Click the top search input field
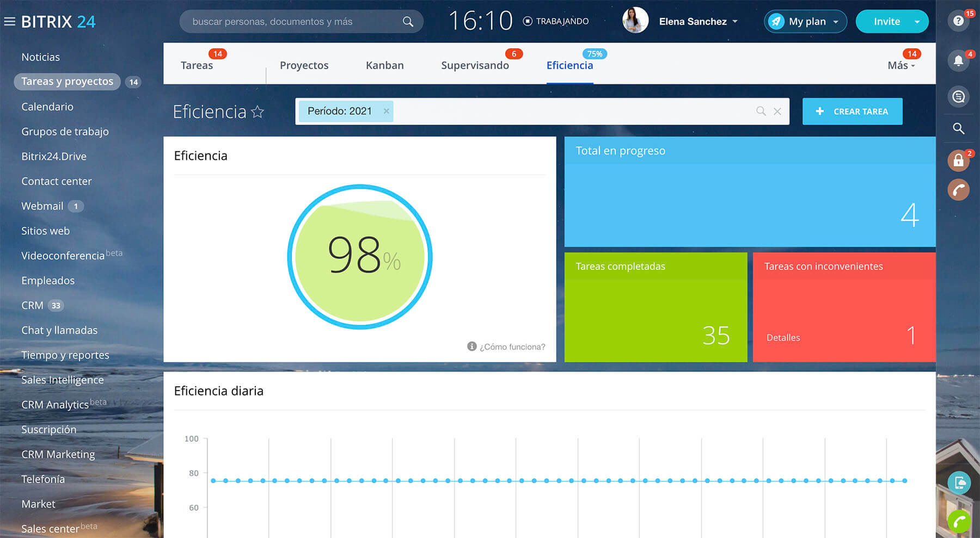This screenshot has height=538, width=980. click(294, 22)
